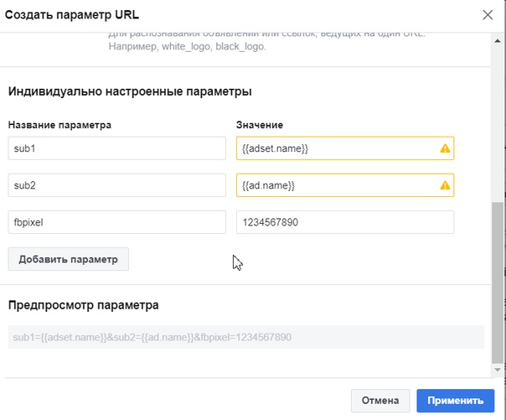Click the Создать параметр URL title
Viewport: 506px width, 420px height.
pyautogui.click(x=72, y=15)
